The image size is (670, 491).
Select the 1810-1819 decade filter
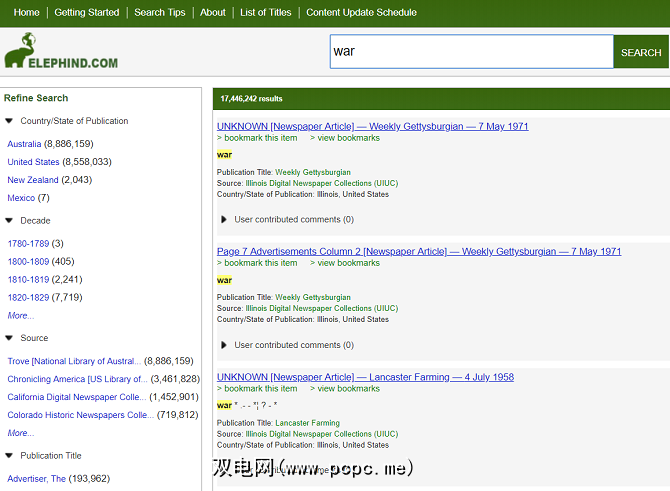[x=28, y=279]
